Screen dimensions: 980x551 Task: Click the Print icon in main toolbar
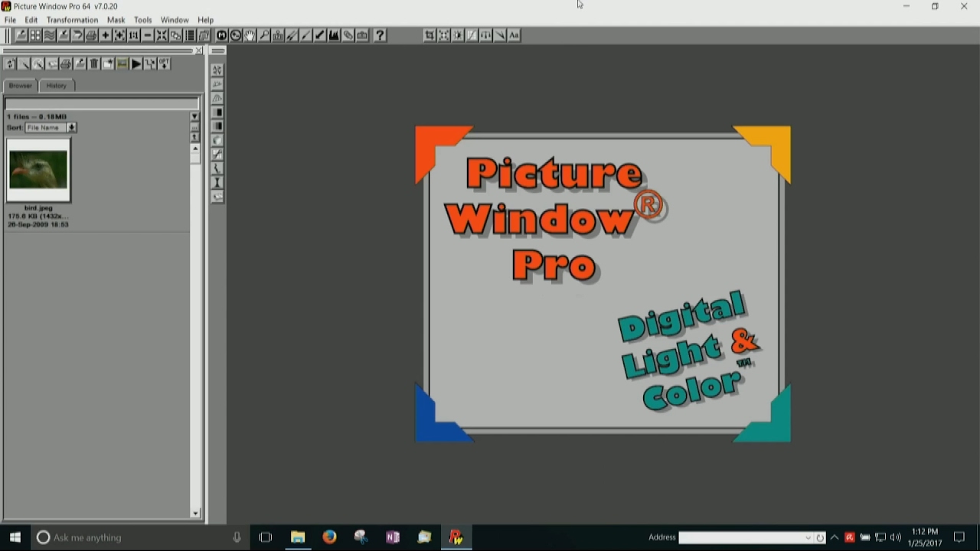click(x=91, y=35)
